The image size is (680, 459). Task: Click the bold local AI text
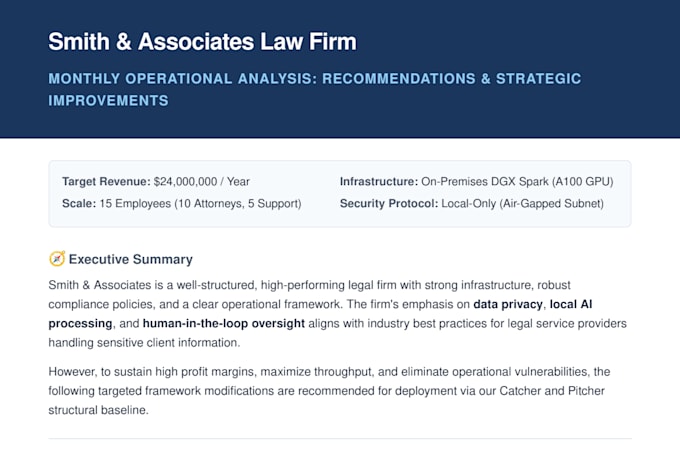(x=571, y=304)
